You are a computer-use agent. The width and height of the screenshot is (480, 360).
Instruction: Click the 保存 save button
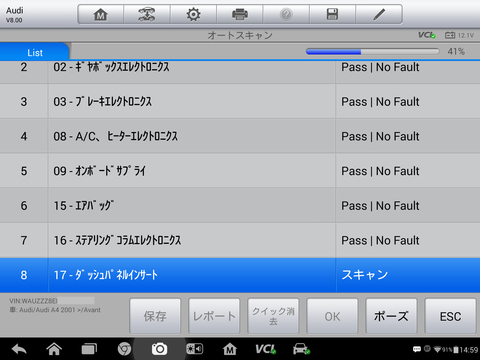pyautogui.click(x=155, y=316)
